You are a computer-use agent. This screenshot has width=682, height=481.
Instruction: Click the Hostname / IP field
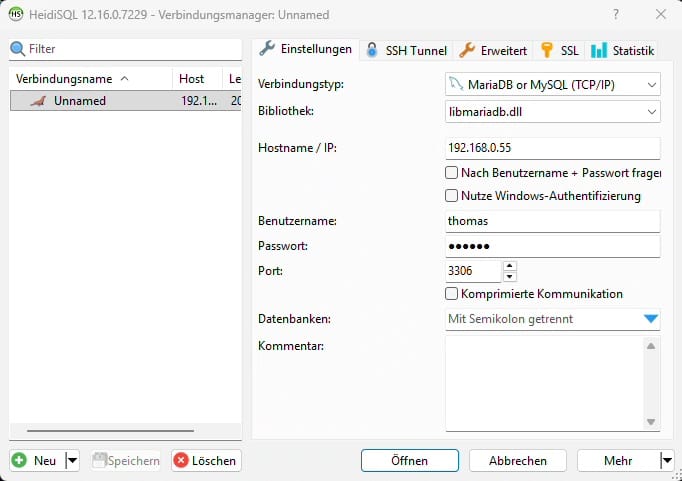[552, 148]
